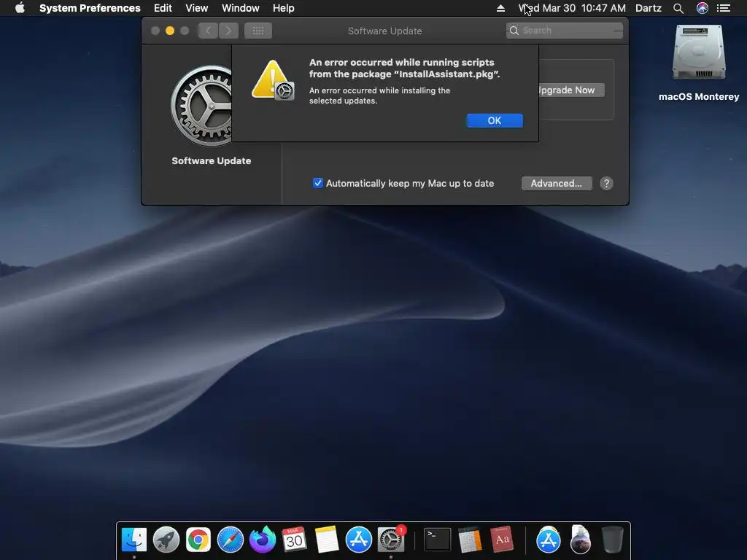Image resolution: width=747 pixels, height=560 pixels.
Task: Toggle Automatically keep my Mac up to date
Action: click(318, 183)
